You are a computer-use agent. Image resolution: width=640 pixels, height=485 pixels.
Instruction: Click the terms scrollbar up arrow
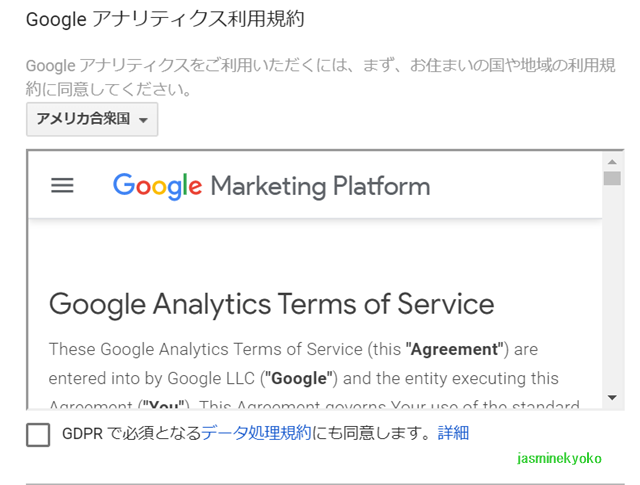(612, 161)
